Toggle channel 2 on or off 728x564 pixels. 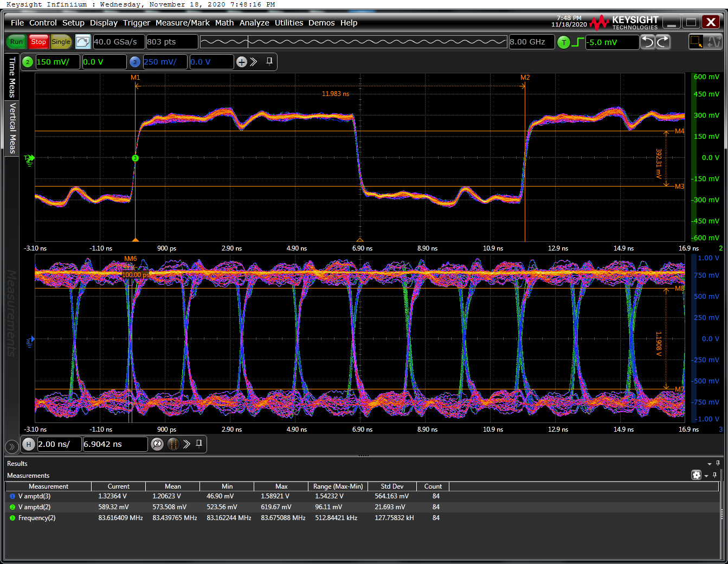pyautogui.click(x=28, y=62)
